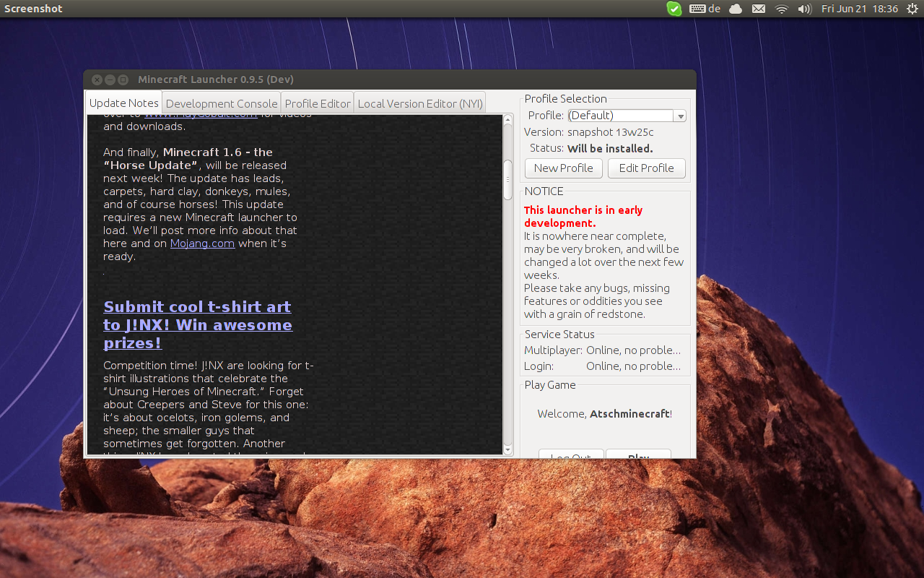The height and width of the screenshot is (578, 924).
Task: Click the Edit Profile button
Action: click(646, 168)
